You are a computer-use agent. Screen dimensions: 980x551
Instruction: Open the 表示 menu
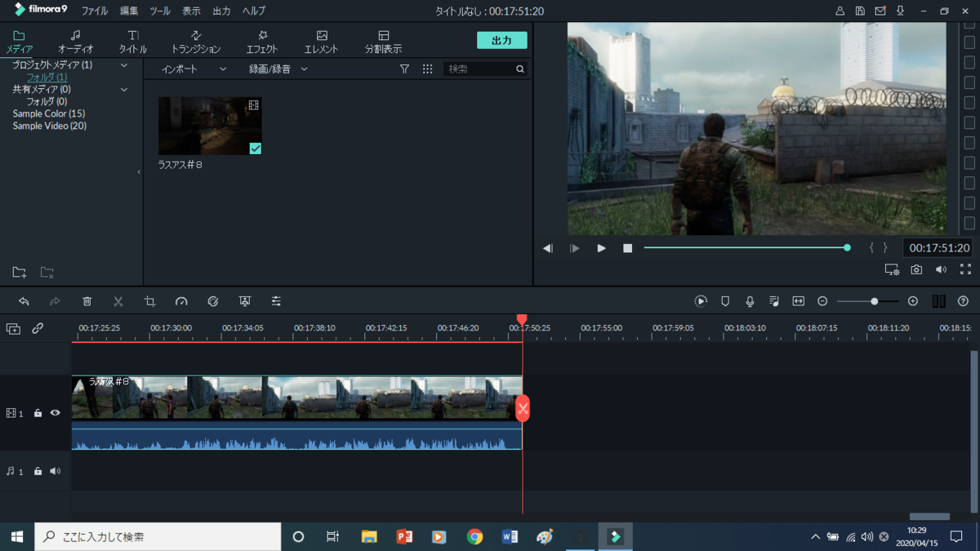click(x=191, y=11)
